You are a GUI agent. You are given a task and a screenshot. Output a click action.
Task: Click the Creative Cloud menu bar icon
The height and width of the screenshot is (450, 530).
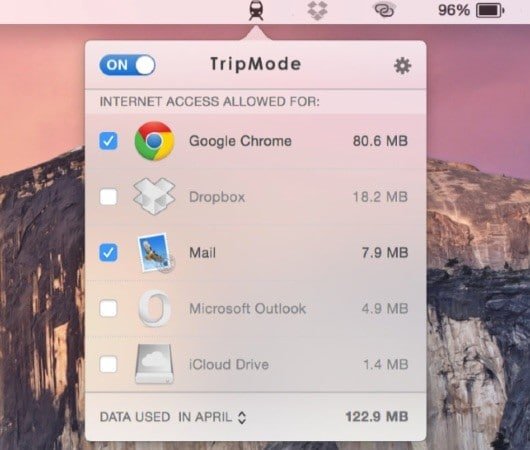(x=385, y=10)
